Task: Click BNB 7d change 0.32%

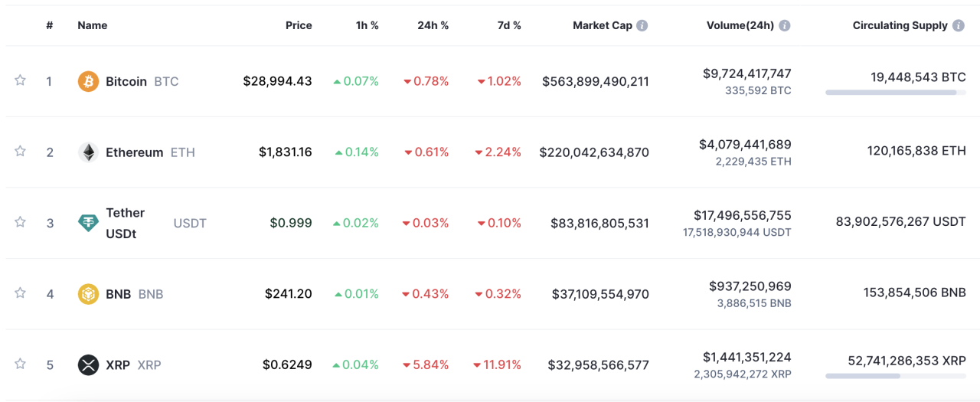Action: point(498,294)
